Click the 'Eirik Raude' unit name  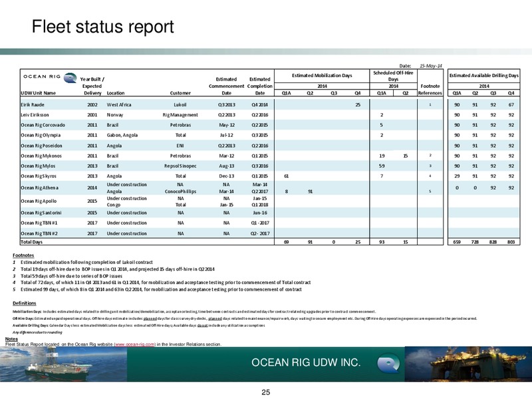tap(33, 104)
